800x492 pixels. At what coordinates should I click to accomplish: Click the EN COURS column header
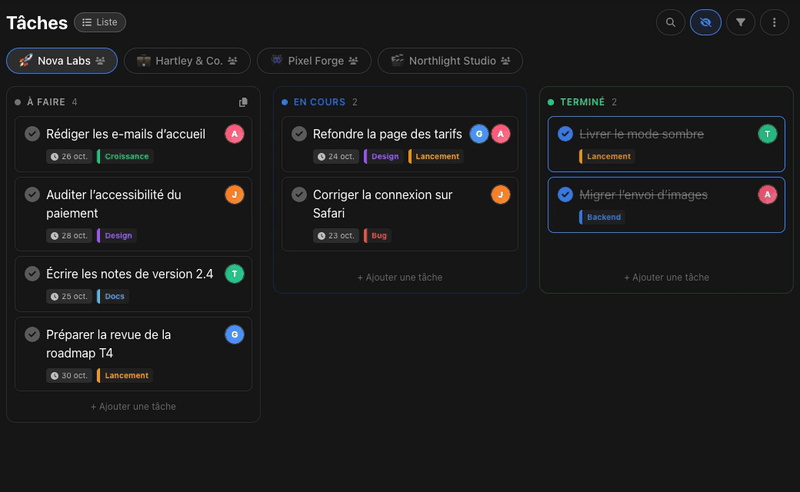[x=319, y=102]
